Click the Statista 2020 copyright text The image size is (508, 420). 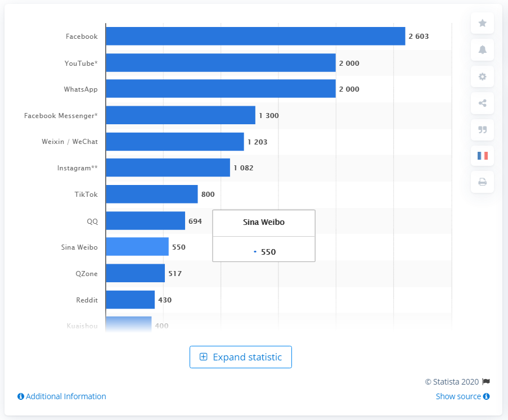coord(452,382)
